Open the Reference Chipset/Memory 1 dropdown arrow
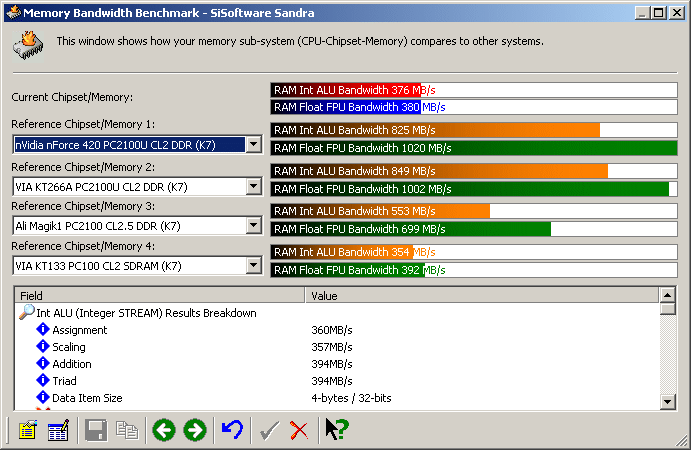The width and height of the screenshot is (691, 450). (254, 145)
